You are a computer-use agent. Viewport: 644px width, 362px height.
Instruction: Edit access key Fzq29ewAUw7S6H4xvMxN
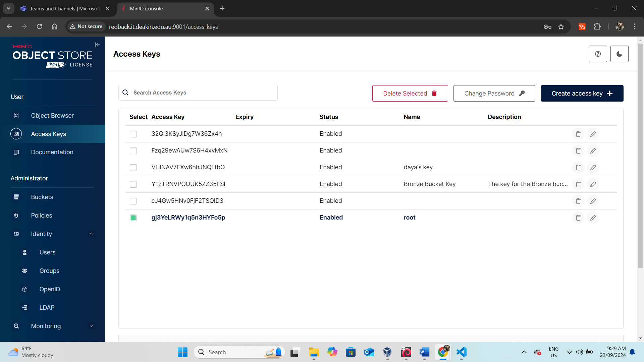(593, 151)
